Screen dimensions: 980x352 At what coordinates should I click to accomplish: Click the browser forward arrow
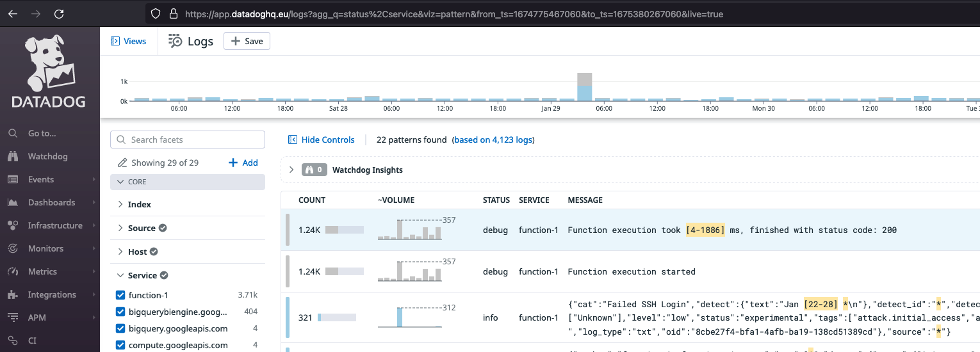click(37, 13)
